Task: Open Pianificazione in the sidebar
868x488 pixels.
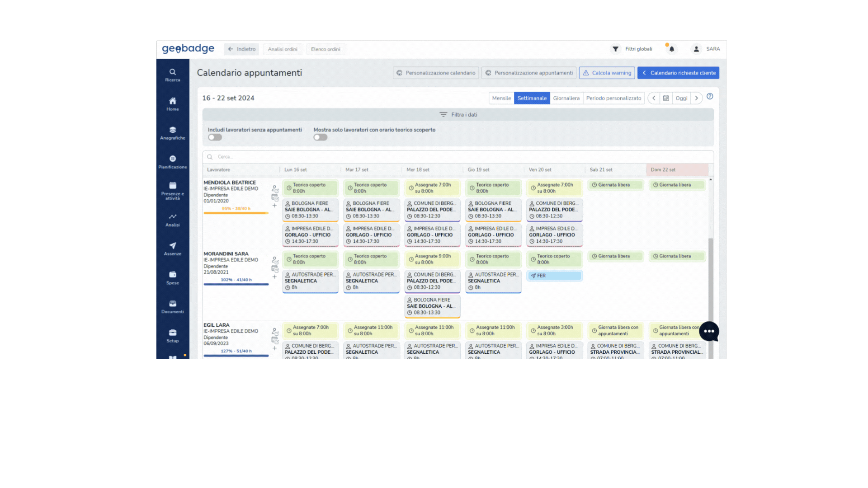Action: [173, 162]
